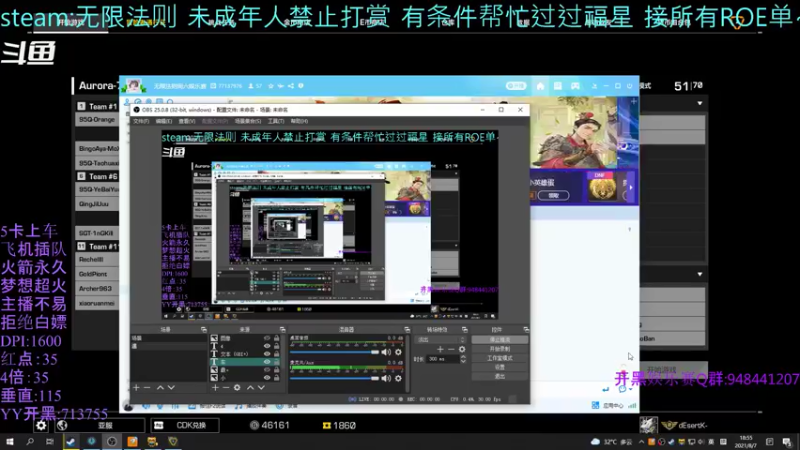Open the OBS Edit (编辑) menu
This screenshot has width=800, height=450.
(x=163, y=121)
